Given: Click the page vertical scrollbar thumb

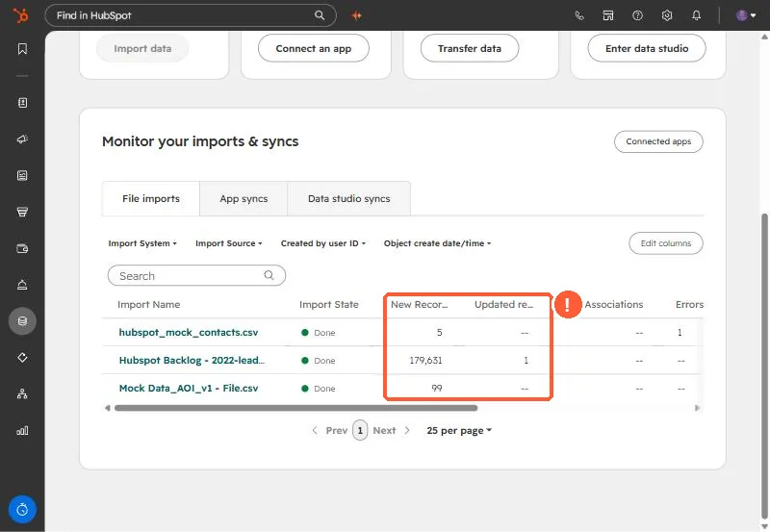Looking at the screenshot, I should (x=764, y=366).
